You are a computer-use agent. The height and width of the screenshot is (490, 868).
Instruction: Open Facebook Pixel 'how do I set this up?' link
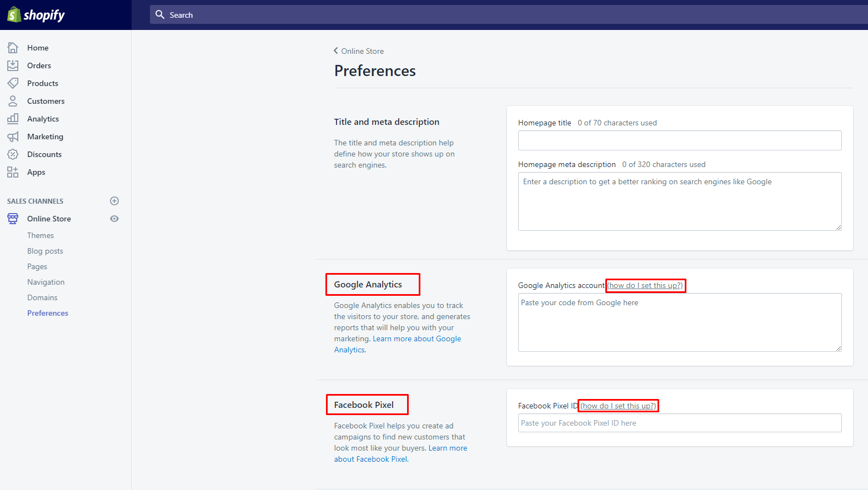pos(618,406)
